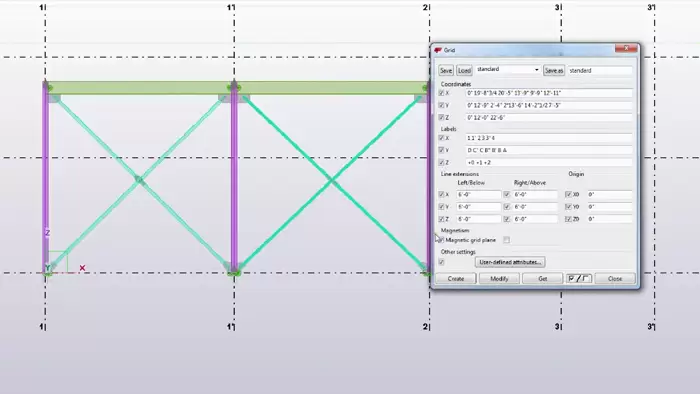
Task: Enable the Magnetic grid plane value checkbox
Action: [x=507, y=240]
